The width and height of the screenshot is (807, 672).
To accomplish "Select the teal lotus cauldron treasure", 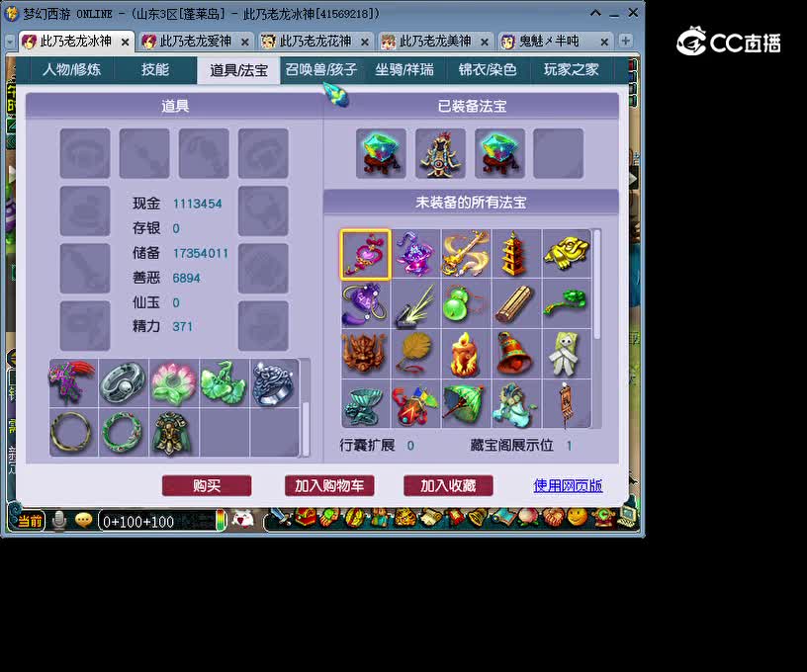I will [x=365, y=404].
